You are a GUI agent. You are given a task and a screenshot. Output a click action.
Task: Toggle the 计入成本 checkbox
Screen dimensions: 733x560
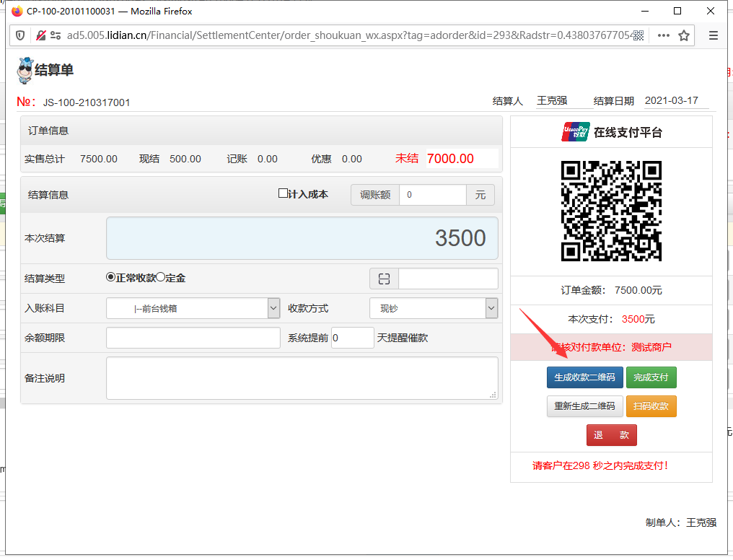283,193
